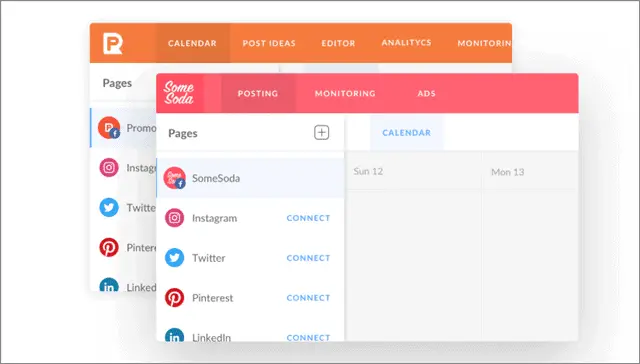Click Instagram label in Some Soda list

pyautogui.click(x=214, y=218)
